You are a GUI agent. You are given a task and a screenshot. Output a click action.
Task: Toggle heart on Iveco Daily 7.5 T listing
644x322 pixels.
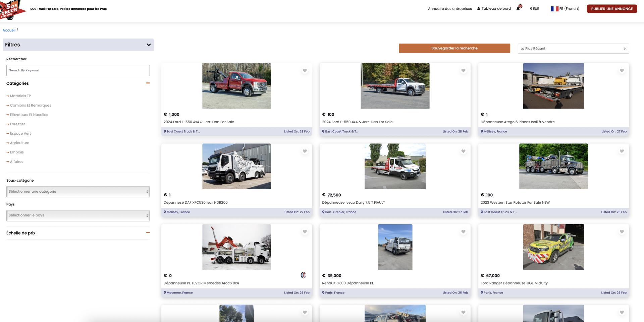463,151
